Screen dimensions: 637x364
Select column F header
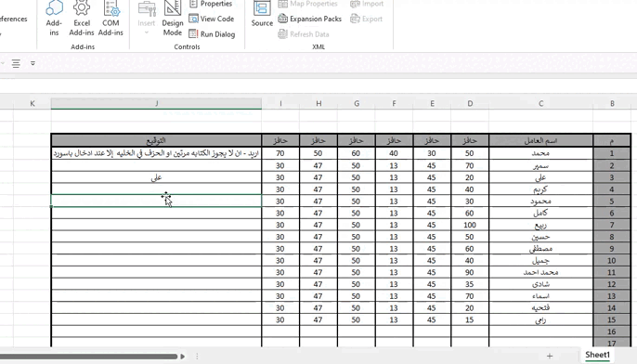(x=394, y=104)
